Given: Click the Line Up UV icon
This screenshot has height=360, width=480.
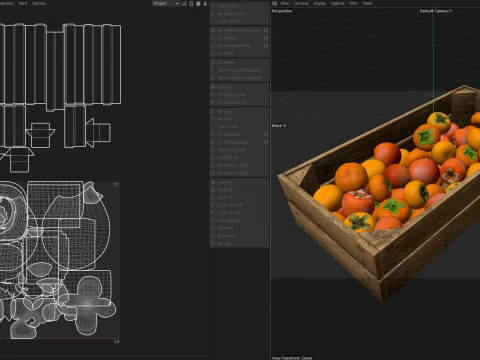Looking at the screenshot, I should [213, 127].
